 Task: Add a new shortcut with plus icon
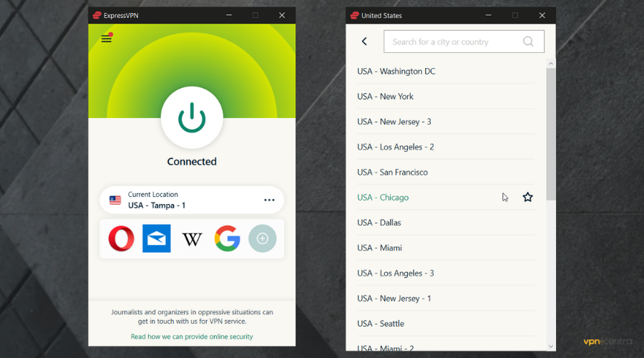(263, 238)
